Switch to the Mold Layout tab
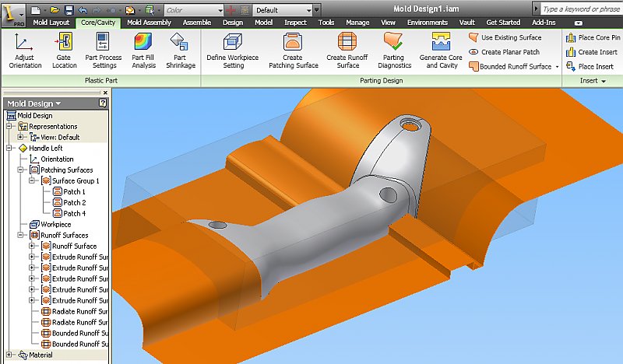Screen dimensions: 623x364 [x=51, y=23]
